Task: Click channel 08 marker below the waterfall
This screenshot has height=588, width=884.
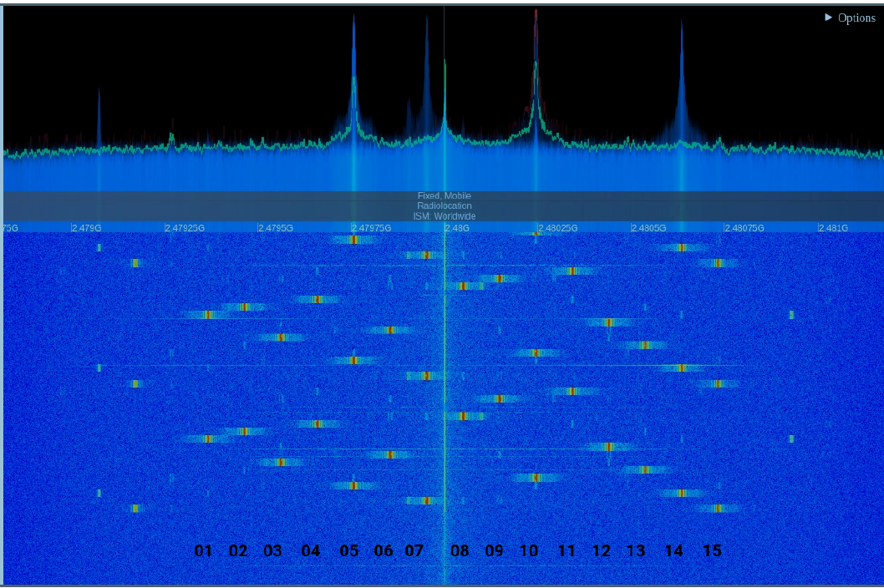Action: 458,551
